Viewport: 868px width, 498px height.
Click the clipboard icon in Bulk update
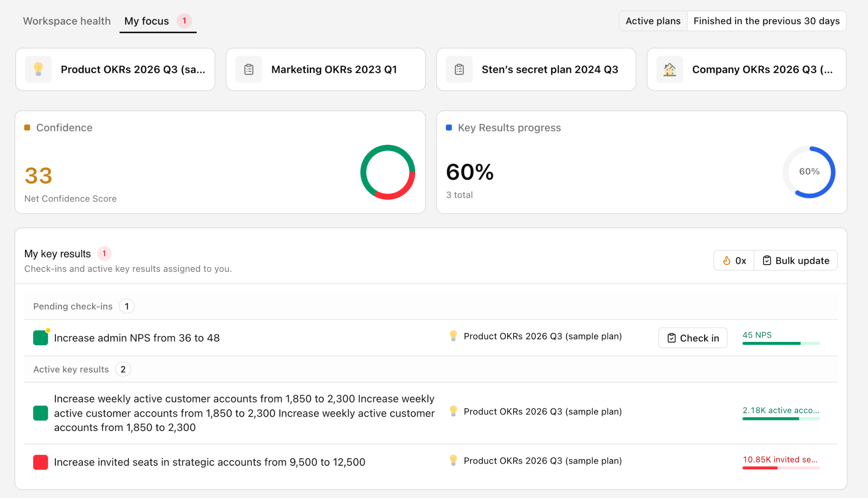pos(767,260)
